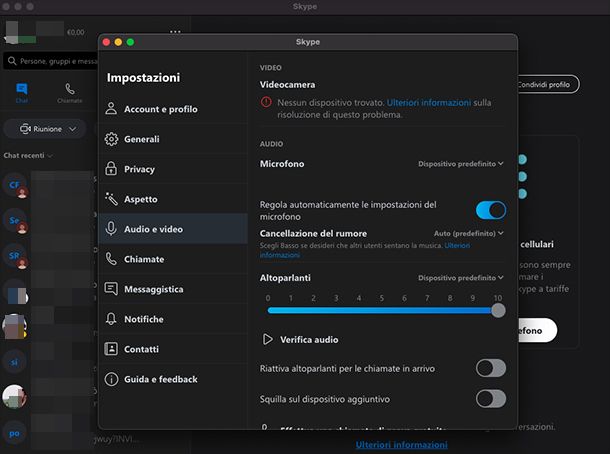The image size is (610, 454).
Task: Enable Squilla sul dispositivo aggiuntivo
Action: [491, 399]
